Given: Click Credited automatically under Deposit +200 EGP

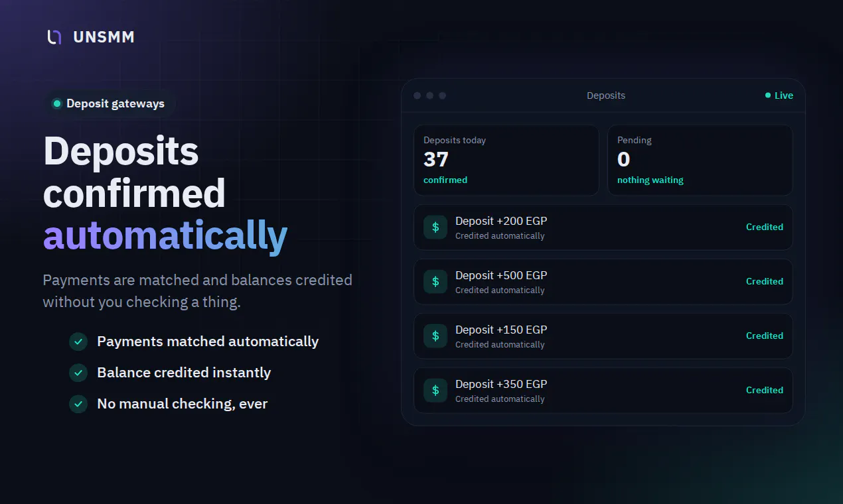Looking at the screenshot, I should click(500, 236).
